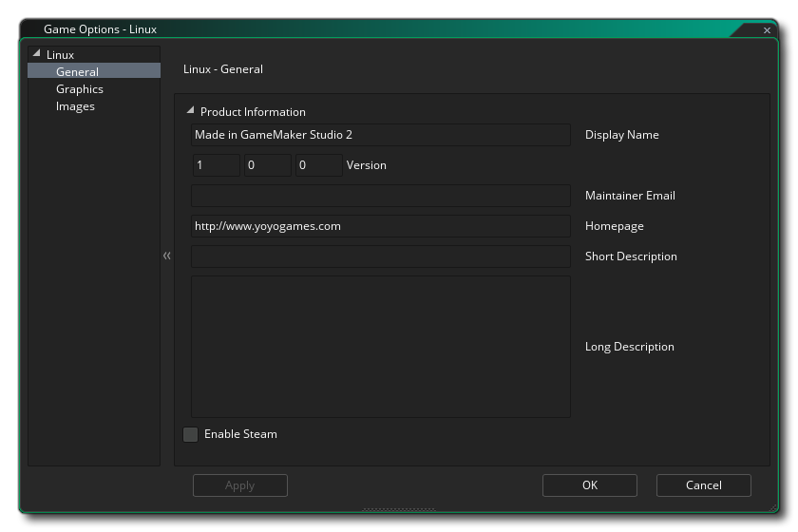Screen dimensions: 798x532
Task: Collapse the sidebar with double chevron icon
Action: (167, 256)
